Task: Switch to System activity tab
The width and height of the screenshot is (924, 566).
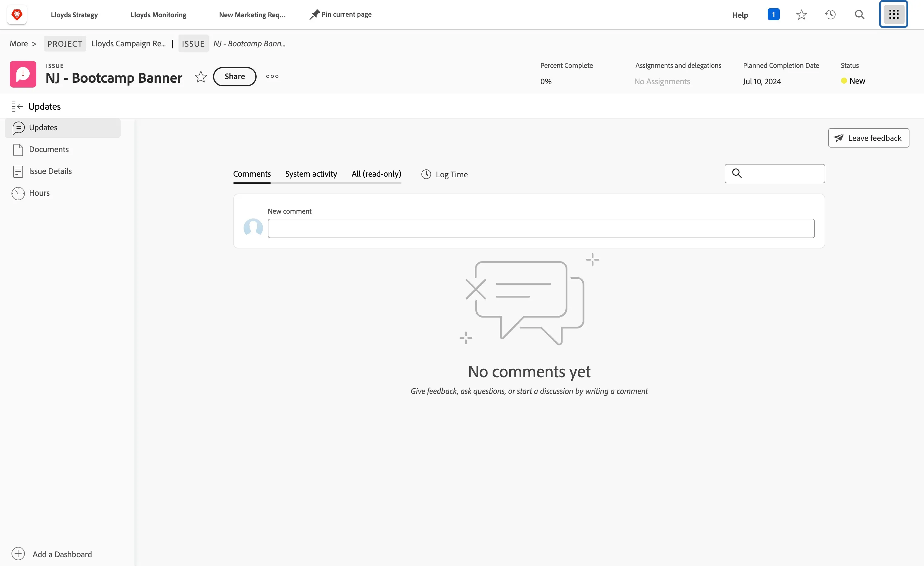Action: [x=311, y=174]
